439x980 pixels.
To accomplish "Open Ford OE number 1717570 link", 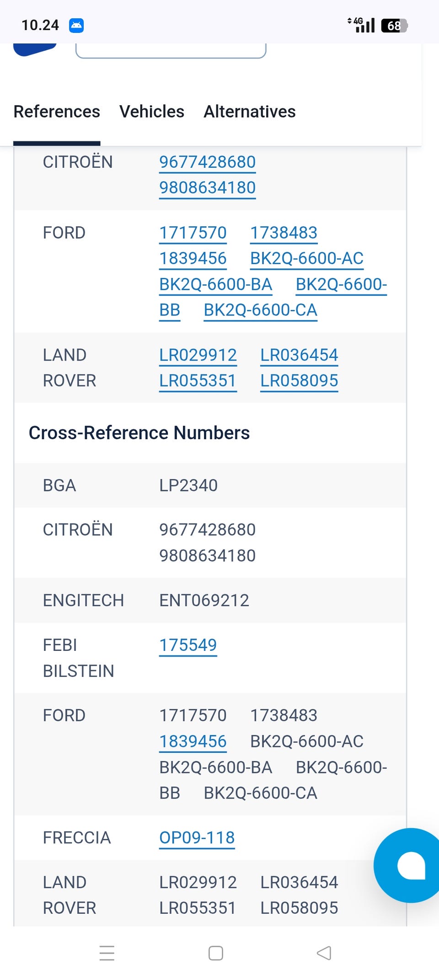I will [x=193, y=233].
